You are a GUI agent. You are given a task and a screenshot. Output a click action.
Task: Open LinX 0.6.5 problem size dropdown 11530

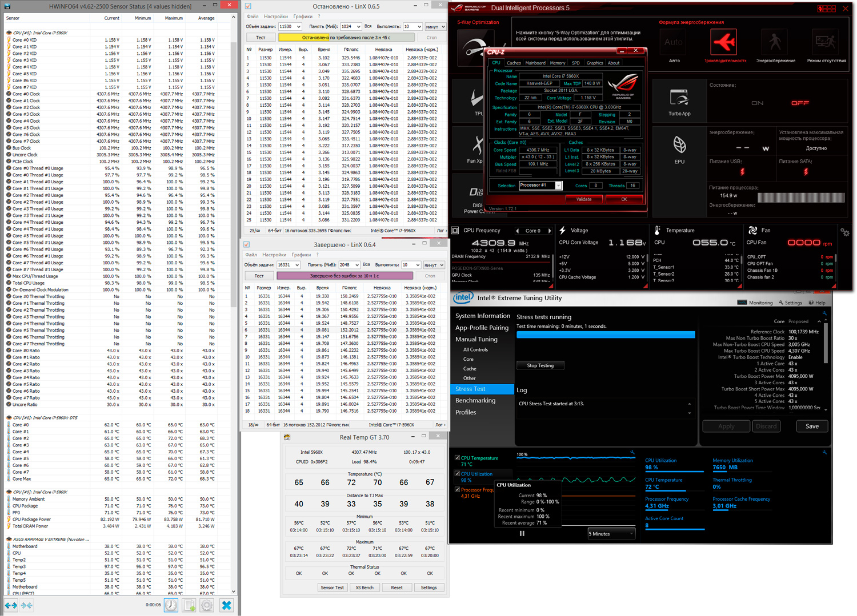click(x=290, y=27)
